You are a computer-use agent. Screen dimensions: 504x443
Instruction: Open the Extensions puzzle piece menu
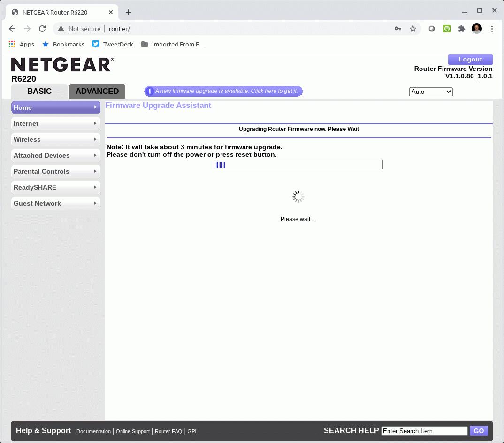click(462, 29)
